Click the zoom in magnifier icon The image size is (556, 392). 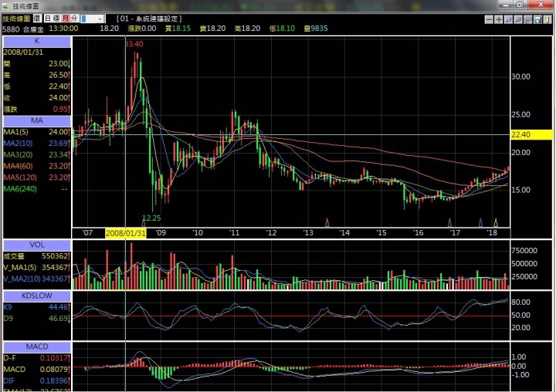click(518, 19)
